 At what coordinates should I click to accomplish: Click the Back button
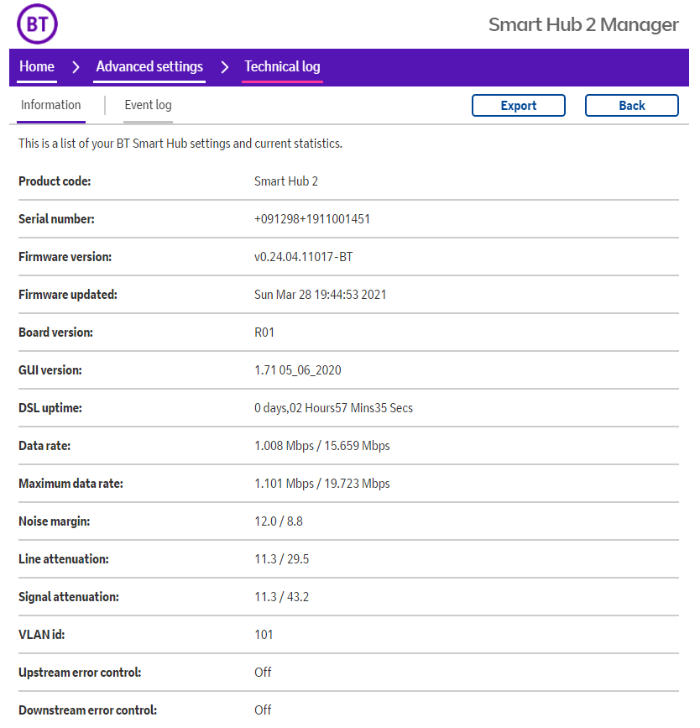pyautogui.click(x=631, y=106)
